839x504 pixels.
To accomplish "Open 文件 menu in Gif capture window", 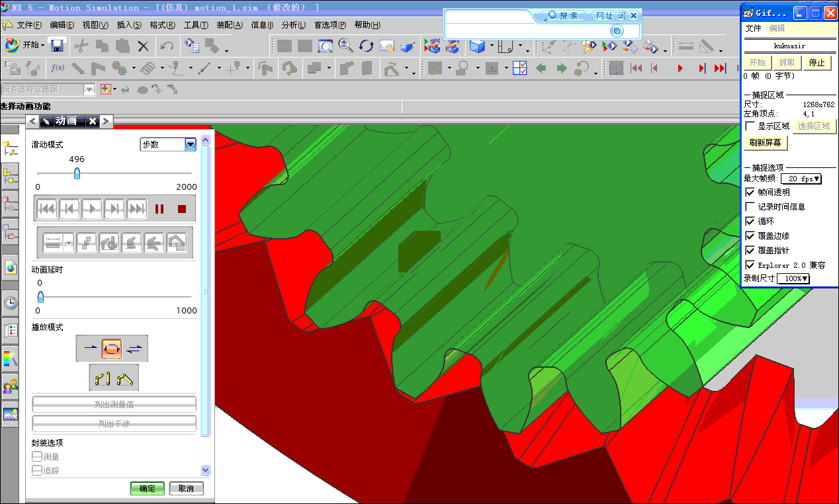I will [753, 28].
